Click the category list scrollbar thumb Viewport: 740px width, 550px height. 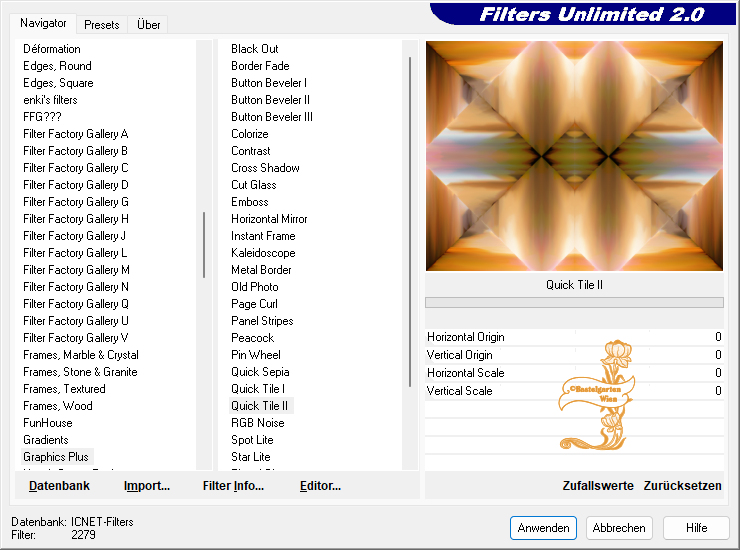click(x=204, y=245)
